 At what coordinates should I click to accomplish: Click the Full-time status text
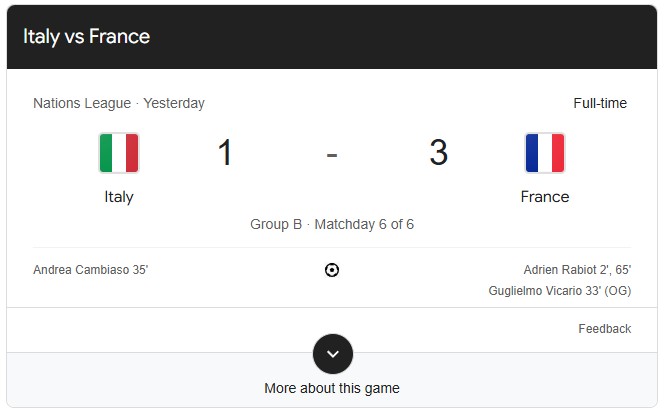(600, 103)
